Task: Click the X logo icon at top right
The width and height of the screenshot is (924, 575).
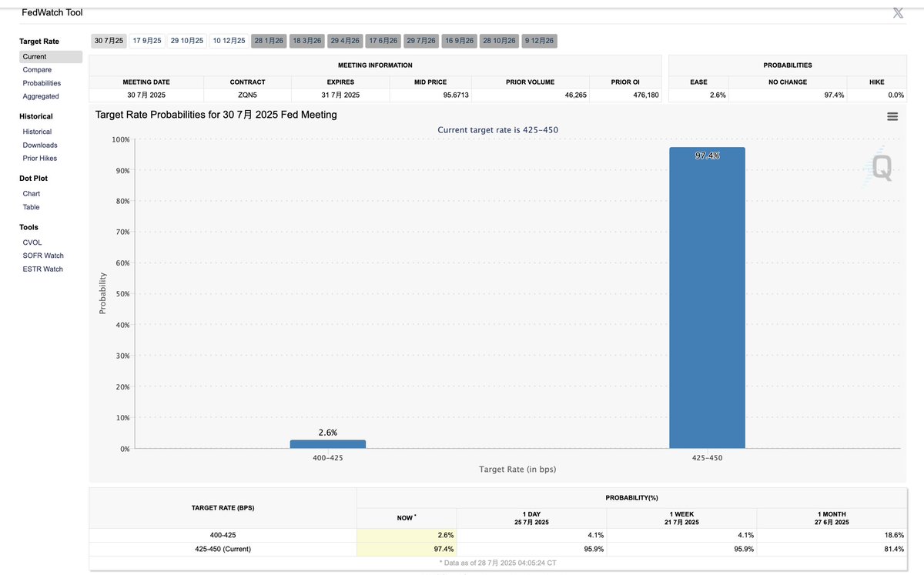Action: (x=898, y=13)
